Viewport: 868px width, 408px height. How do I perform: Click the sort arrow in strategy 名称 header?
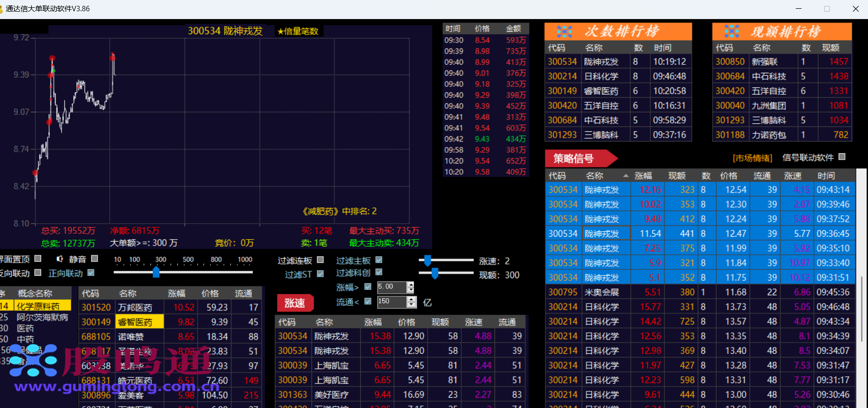pyautogui.click(x=625, y=176)
